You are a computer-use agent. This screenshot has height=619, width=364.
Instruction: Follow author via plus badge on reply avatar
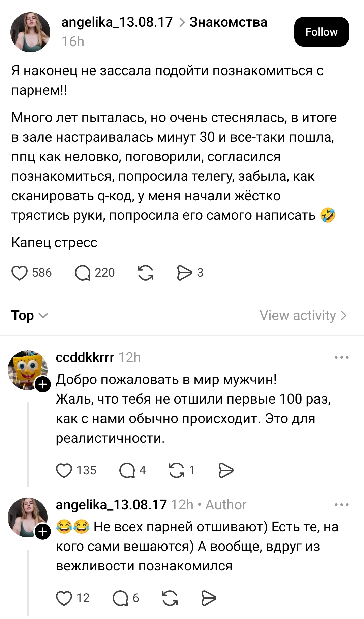pyautogui.click(x=43, y=532)
